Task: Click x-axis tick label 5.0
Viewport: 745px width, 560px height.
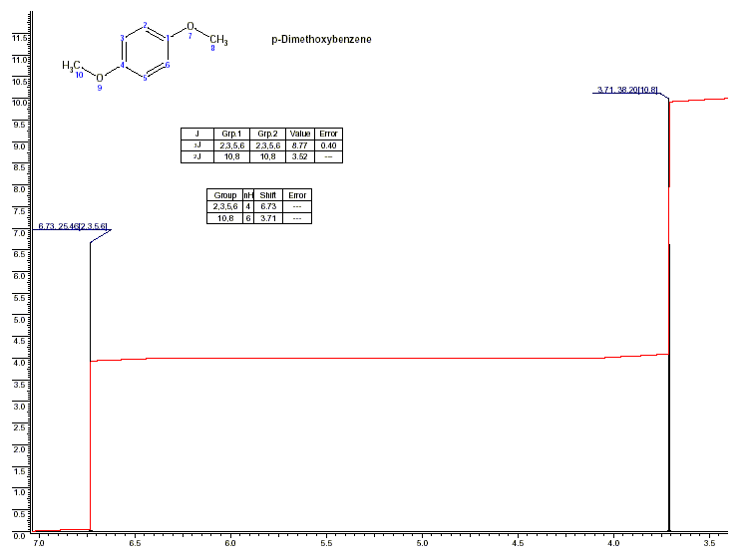Action: pyautogui.click(x=422, y=543)
